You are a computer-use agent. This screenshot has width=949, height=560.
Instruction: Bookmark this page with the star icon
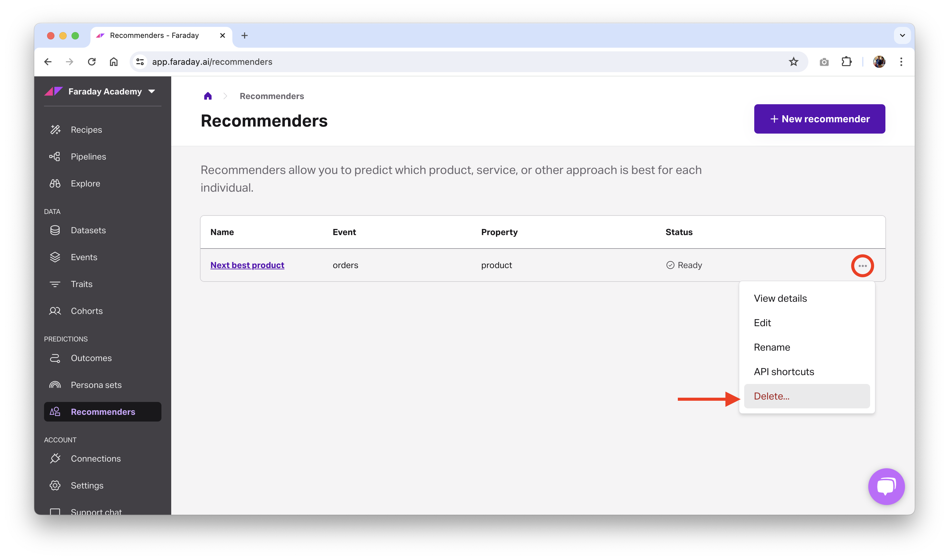coord(793,62)
